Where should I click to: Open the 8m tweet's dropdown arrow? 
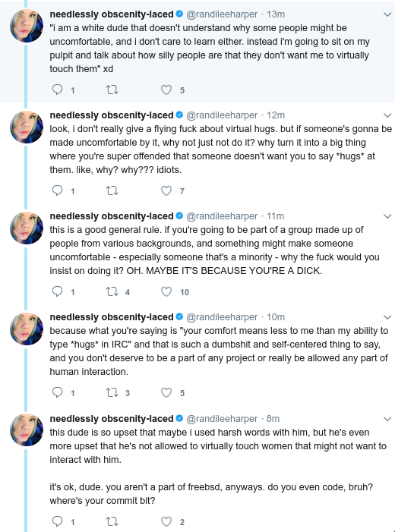click(x=387, y=419)
